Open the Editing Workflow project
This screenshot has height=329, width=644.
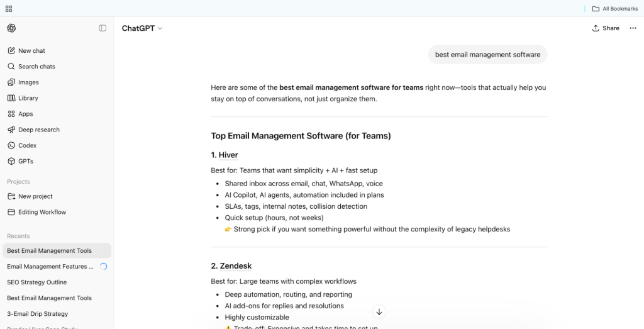57,212
